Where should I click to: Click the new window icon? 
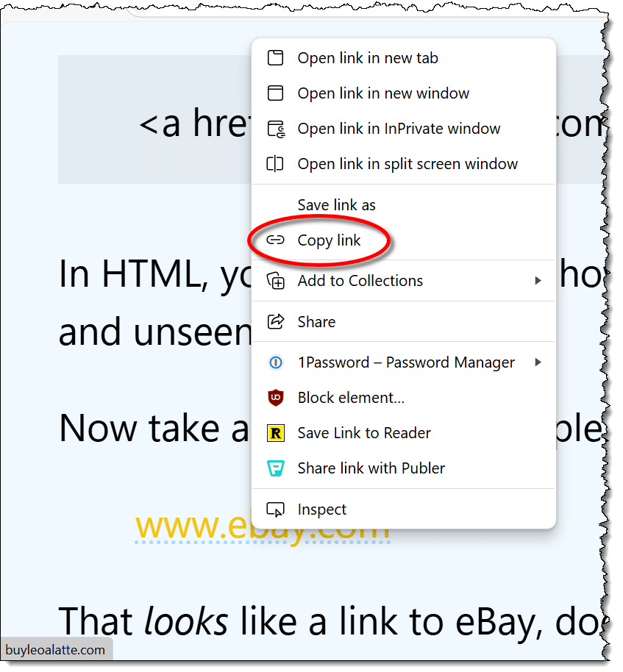[275, 93]
